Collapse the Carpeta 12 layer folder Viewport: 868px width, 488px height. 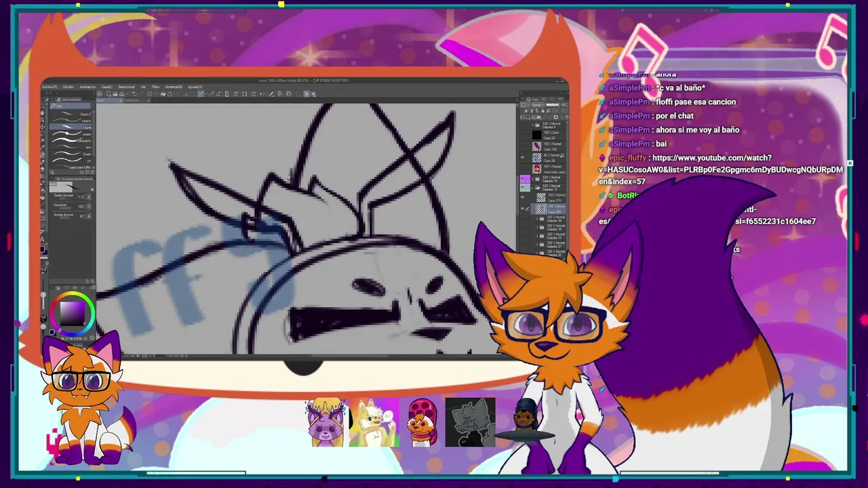pyautogui.click(x=532, y=187)
